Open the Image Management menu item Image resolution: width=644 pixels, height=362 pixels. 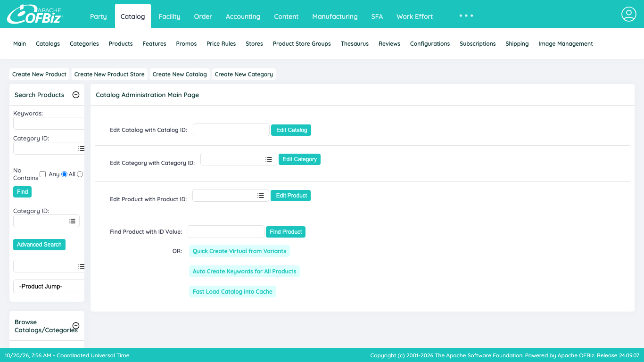click(x=566, y=44)
